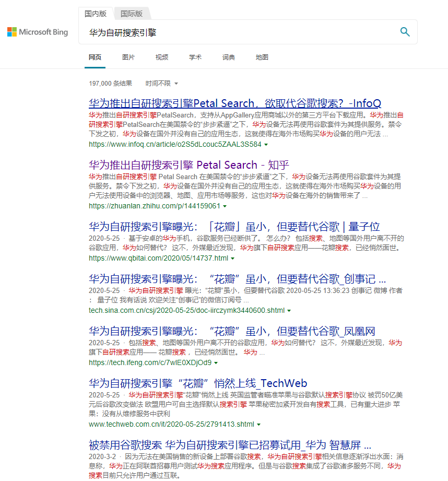Click the tech.ifeng.com/c/7wlE0XDjOd9 URL text

point(150,362)
